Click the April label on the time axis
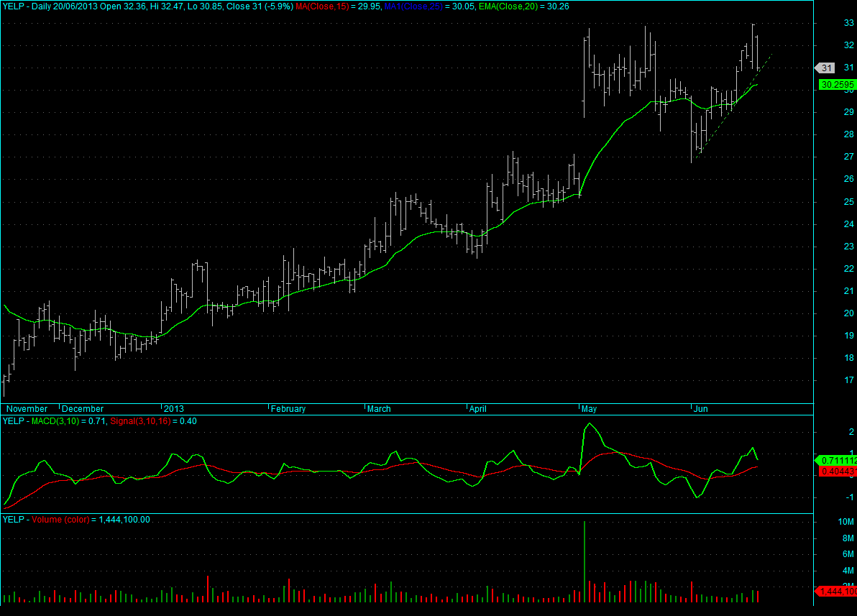The width and height of the screenshot is (857, 616). click(477, 409)
